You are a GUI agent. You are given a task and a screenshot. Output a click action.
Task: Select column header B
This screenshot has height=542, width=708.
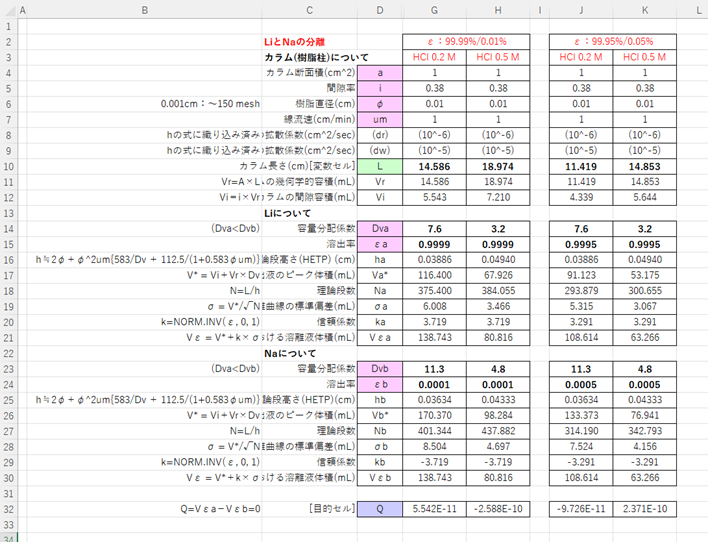(x=144, y=10)
